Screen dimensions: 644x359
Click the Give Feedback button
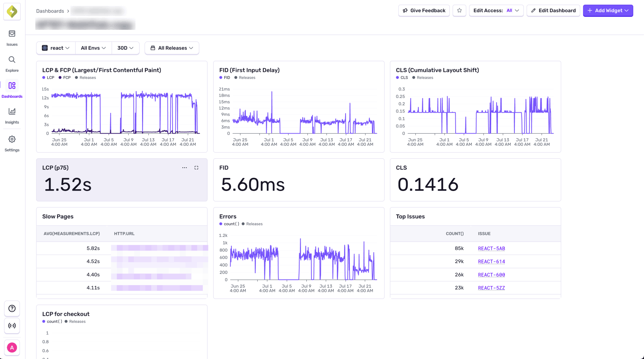pyautogui.click(x=424, y=10)
